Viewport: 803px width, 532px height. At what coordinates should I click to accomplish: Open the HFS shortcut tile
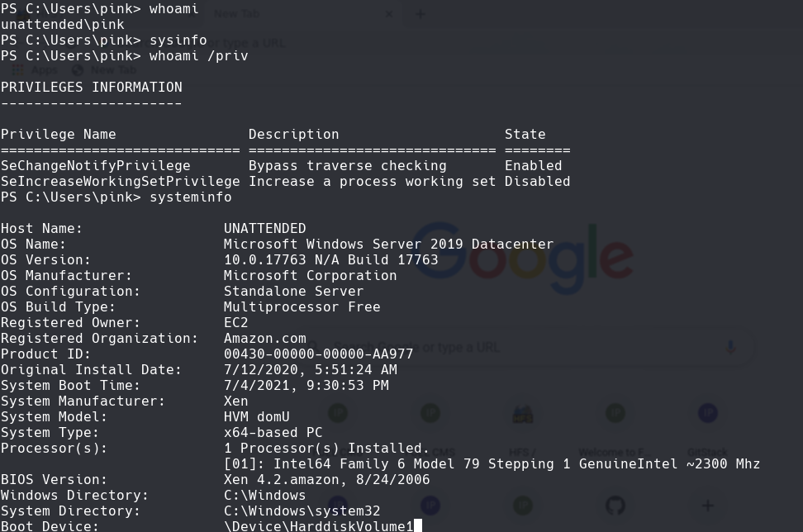(x=521, y=413)
